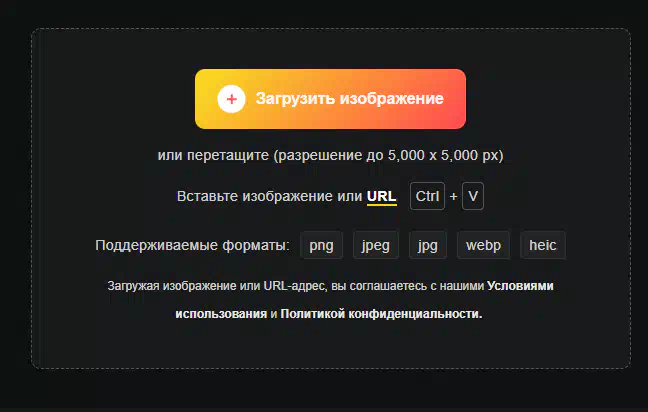This screenshot has width=648, height=412.
Task: Click the V key badge
Action: click(473, 196)
